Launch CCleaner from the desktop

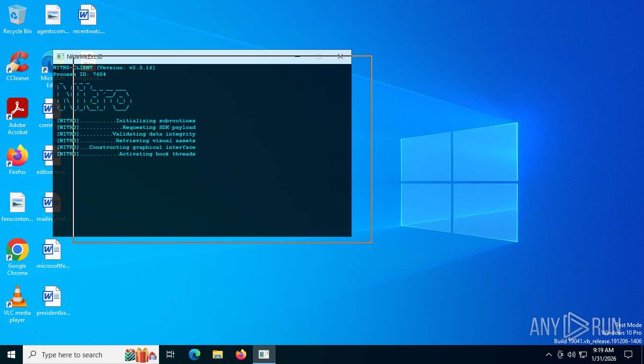(18, 66)
